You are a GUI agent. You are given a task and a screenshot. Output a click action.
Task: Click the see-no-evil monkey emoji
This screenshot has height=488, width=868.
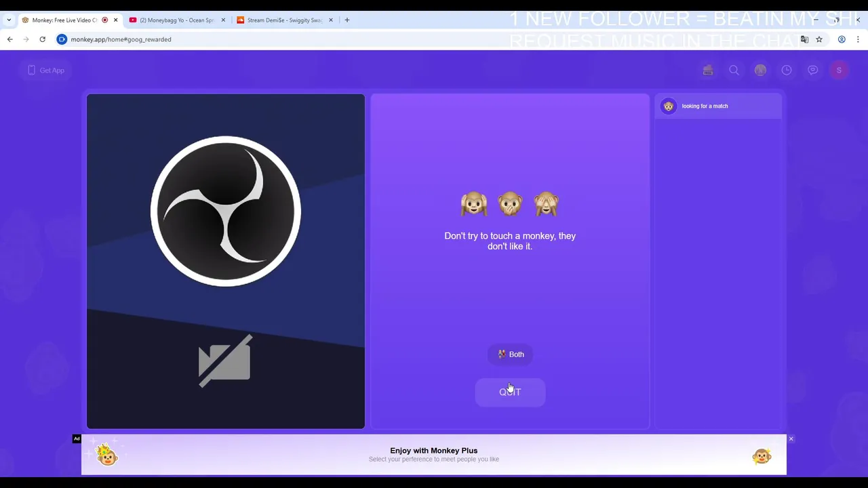[546, 204]
